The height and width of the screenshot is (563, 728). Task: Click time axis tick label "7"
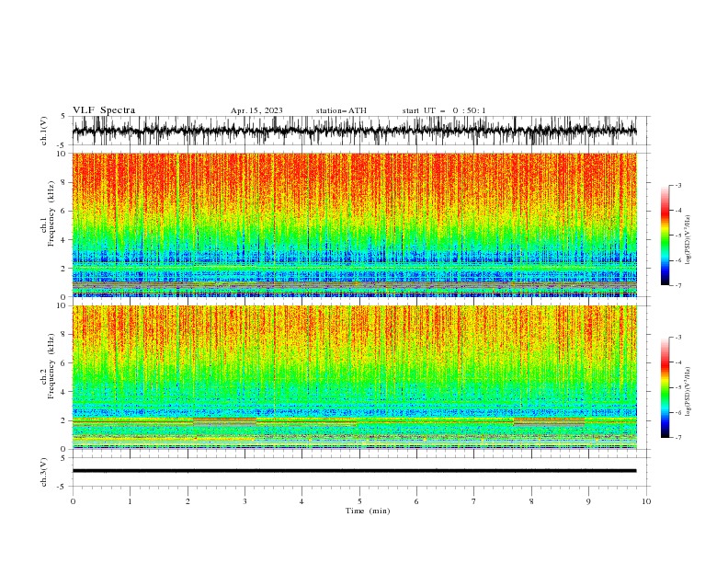click(474, 501)
